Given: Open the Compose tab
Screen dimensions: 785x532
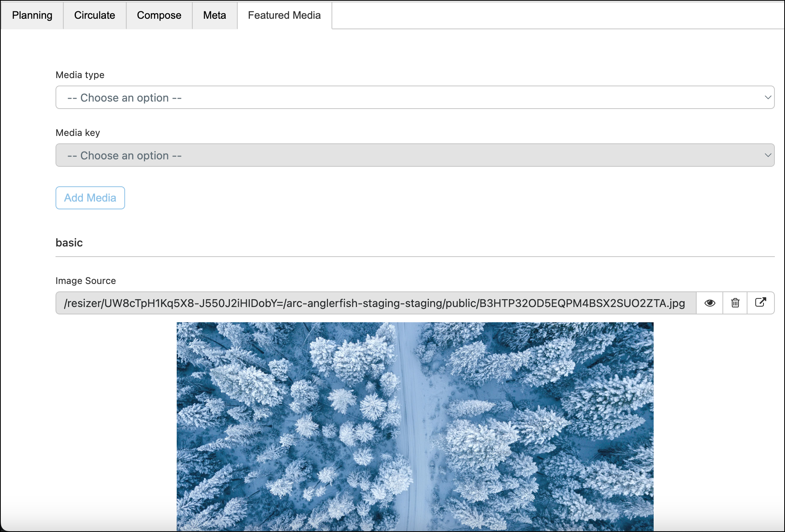Looking at the screenshot, I should [159, 16].
